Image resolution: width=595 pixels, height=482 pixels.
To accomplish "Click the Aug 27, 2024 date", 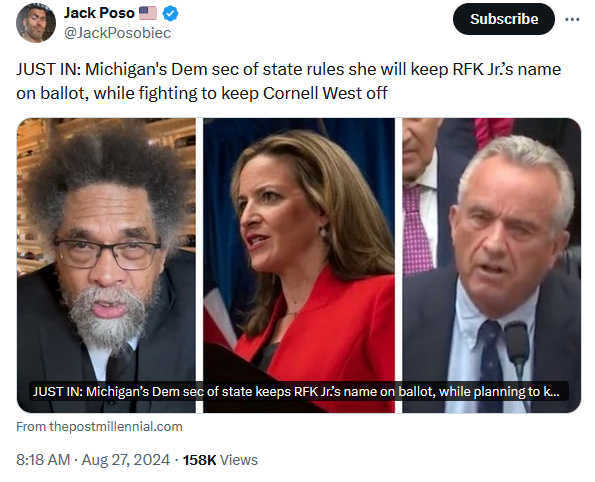I will coord(126,460).
